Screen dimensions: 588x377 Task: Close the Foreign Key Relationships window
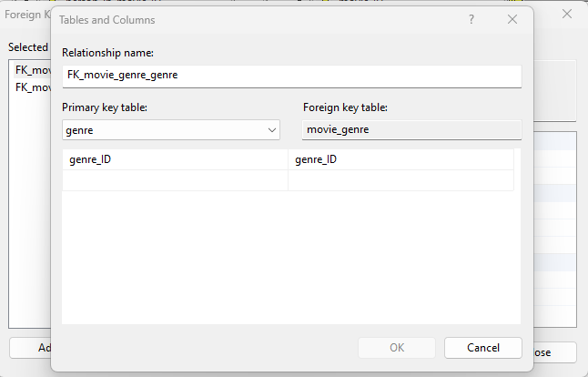coord(567,14)
